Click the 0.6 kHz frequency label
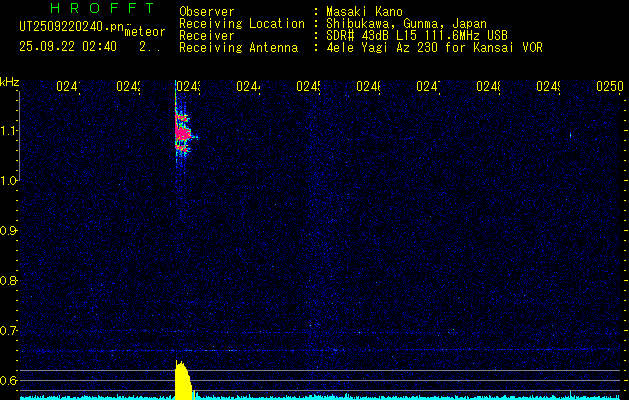The width and height of the screenshot is (629, 400). click(x=8, y=380)
